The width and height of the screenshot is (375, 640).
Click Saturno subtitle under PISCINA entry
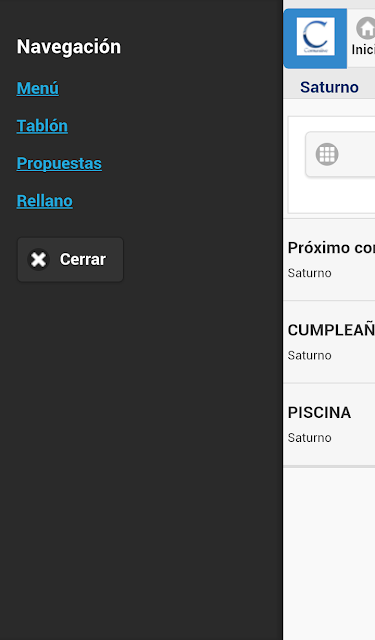coord(309,438)
